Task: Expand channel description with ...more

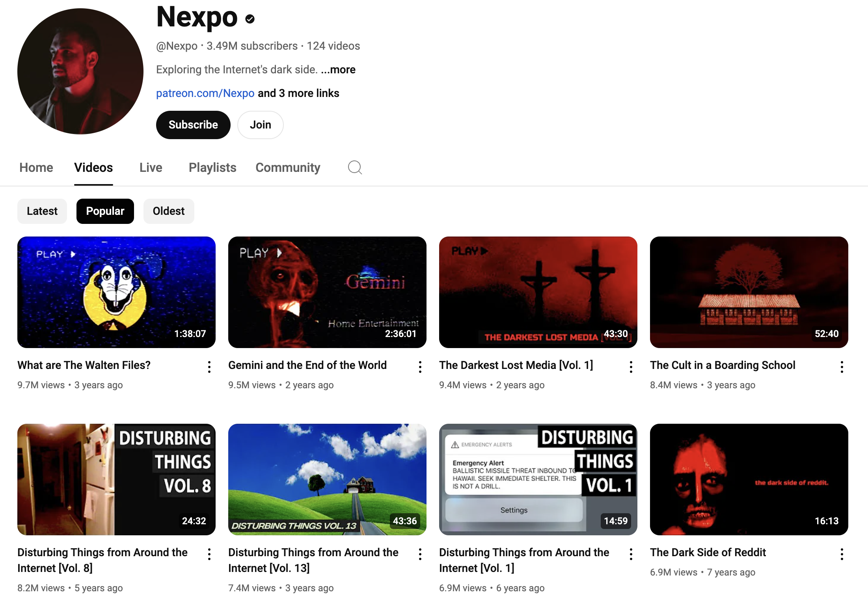Action: (338, 70)
